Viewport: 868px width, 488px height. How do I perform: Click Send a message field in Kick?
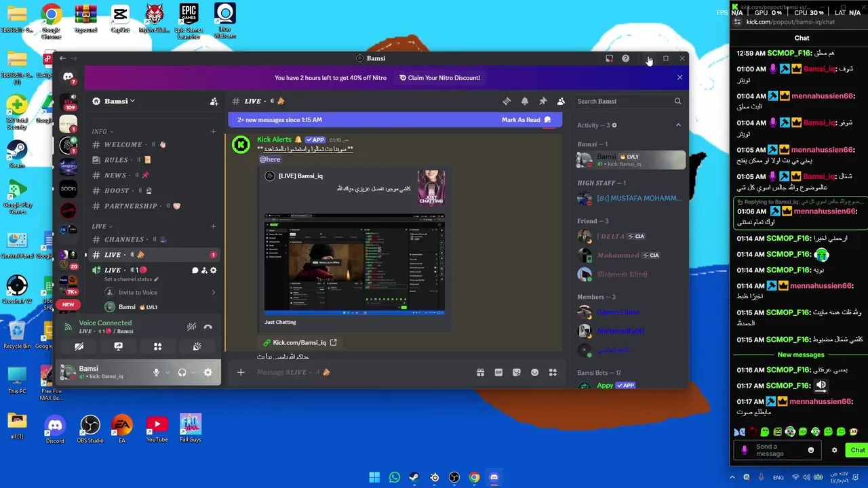776,450
